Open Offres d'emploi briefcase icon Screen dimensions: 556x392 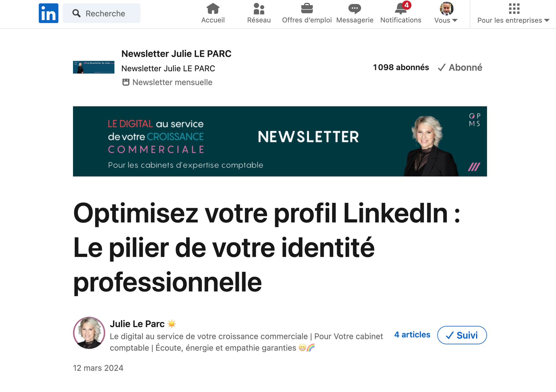307,9
